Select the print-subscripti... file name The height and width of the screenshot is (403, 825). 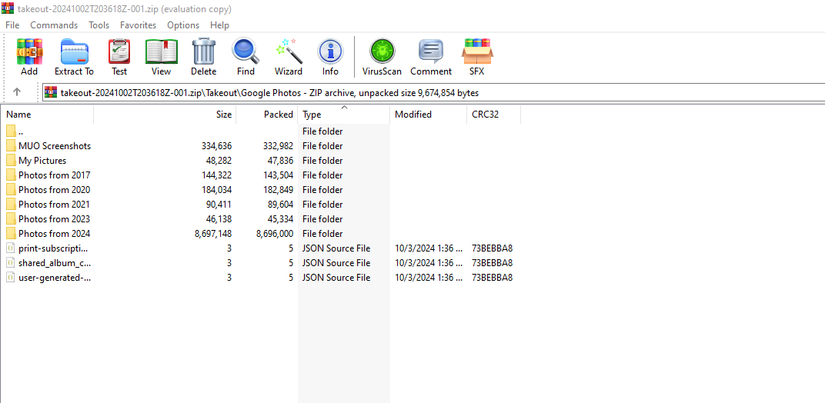(x=53, y=248)
